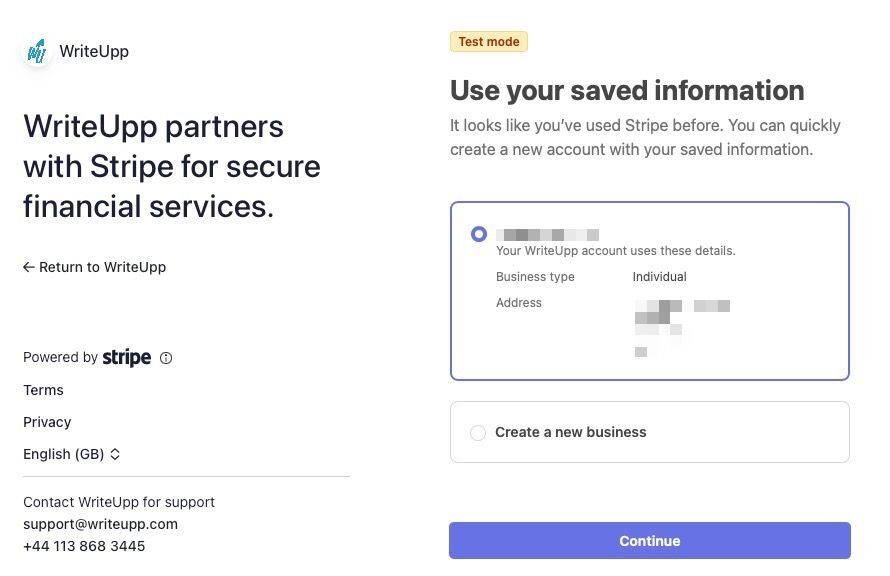This screenshot has height=576, width=890.
Task: Click the support@writeupp.com email address
Action: point(100,524)
